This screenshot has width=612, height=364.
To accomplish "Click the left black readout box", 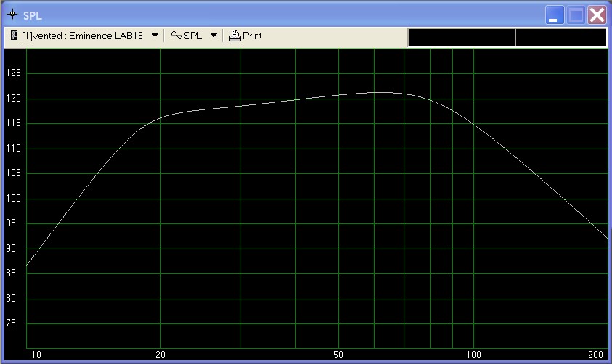I will click(461, 38).
